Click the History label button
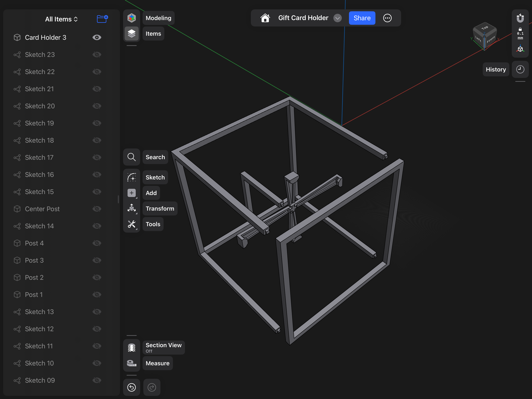Image resolution: width=532 pixels, height=399 pixels. [496, 69]
